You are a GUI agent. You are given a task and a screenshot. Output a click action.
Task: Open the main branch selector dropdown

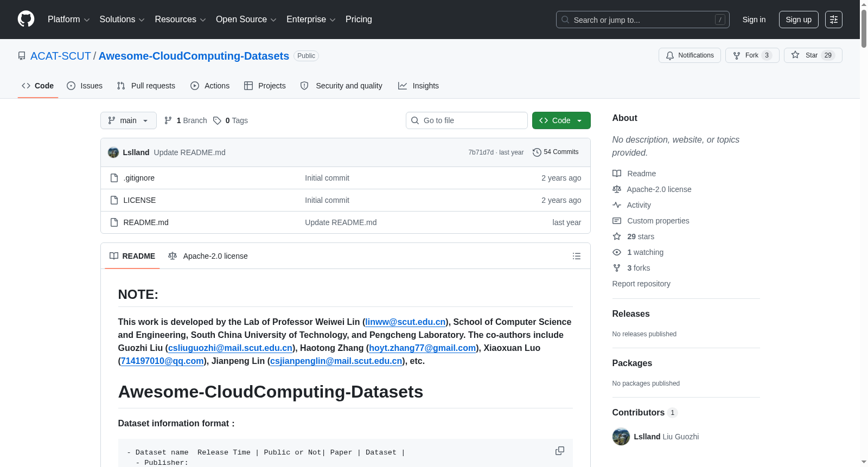[x=129, y=120]
